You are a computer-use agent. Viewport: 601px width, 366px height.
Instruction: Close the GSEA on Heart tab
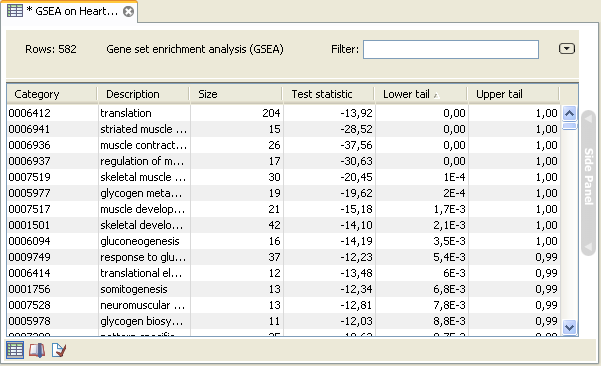(x=128, y=11)
